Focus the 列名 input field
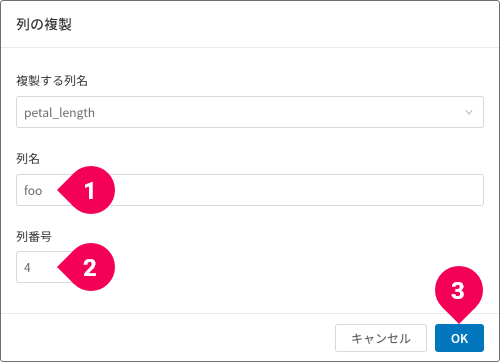This screenshot has height=362, width=500. click(250, 190)
